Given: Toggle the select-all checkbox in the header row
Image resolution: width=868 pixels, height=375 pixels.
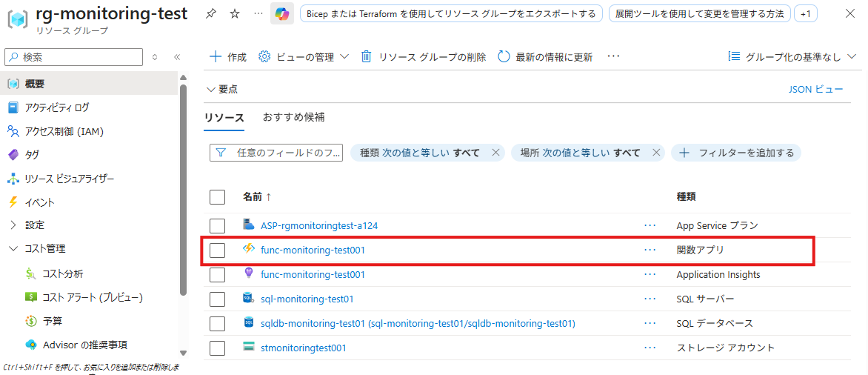Looking at the screenshot, I should [x=217, y=196].
